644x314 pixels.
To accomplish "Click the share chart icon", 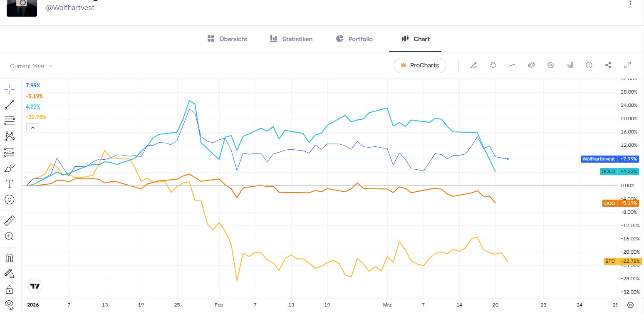I will [x=608, y=65].
